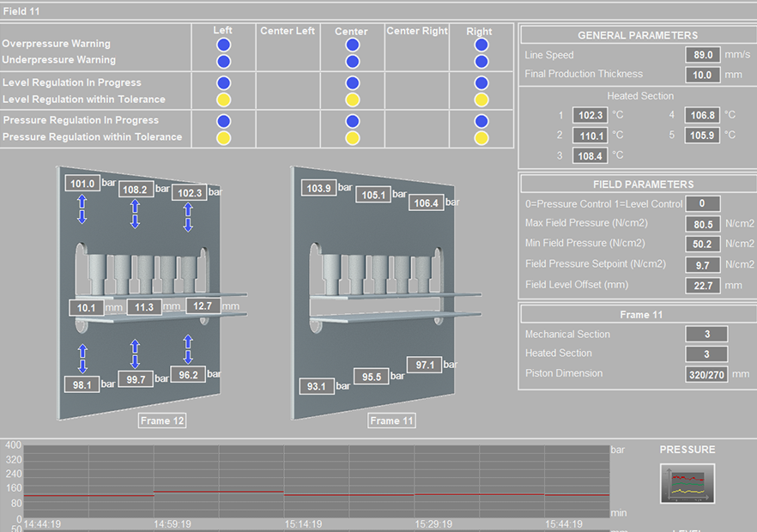Click Center Underpressure Warning indicator
Viewport: 757px width, 532px height.
(x=352, y=61)
